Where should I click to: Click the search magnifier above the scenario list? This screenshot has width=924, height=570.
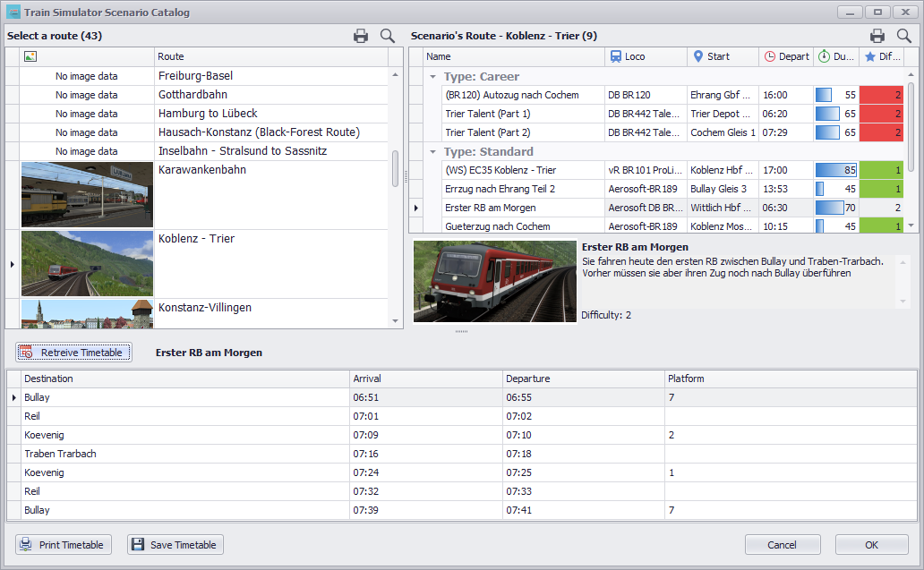(x=904, y=36)
